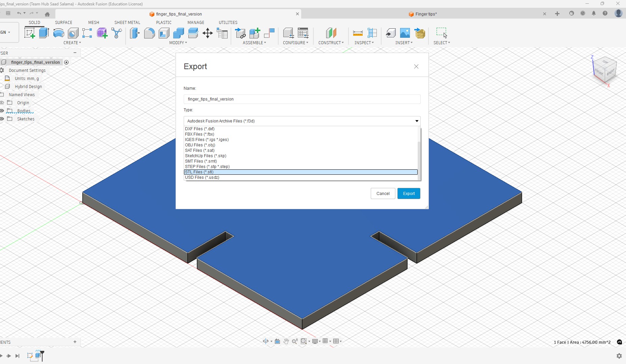Open notifications bell
Viewport: 626px width, 364px height.
pyautogui.click(x=594, y=13)
